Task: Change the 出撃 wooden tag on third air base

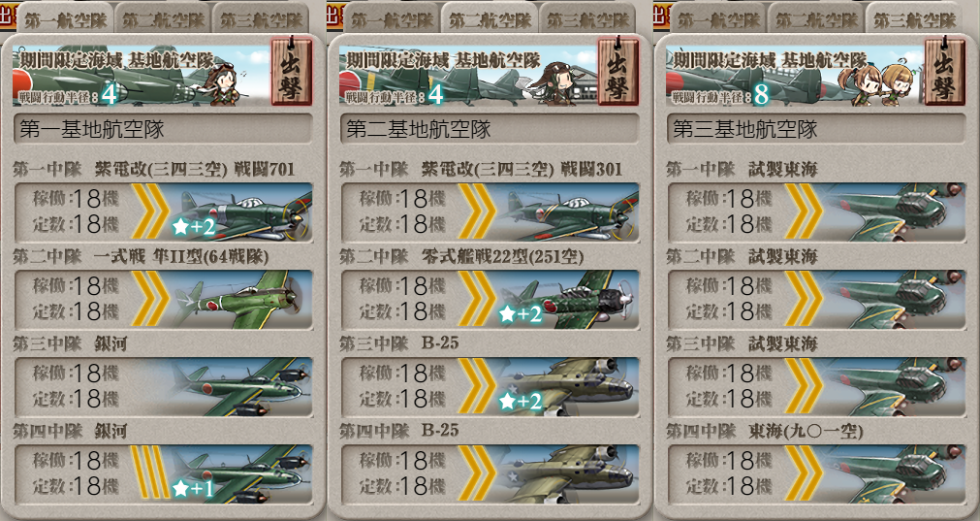Action: click(944, 70)
